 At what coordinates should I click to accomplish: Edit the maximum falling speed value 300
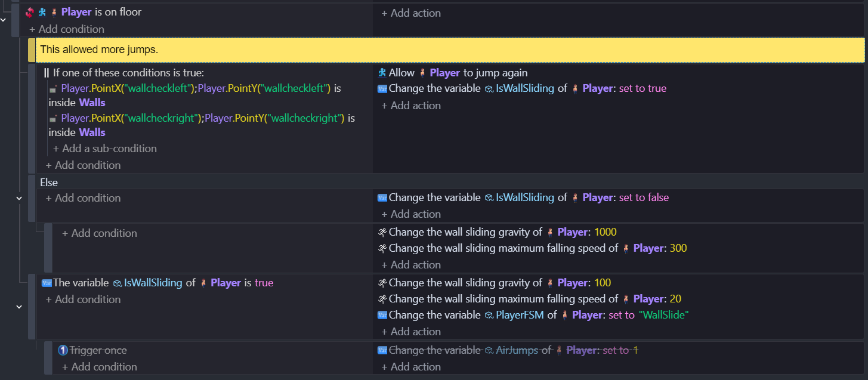(678, 248)
